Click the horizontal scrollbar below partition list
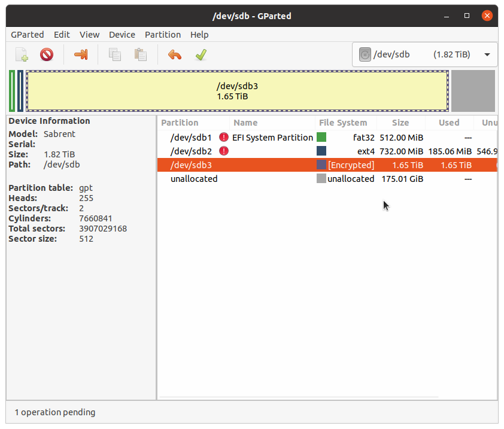 299,397
